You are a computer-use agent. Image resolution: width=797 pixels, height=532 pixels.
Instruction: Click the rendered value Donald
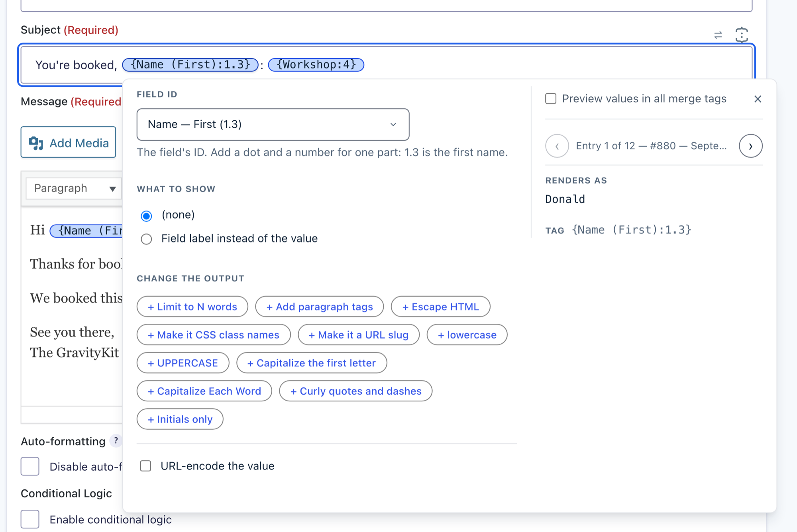pos(565,199)
